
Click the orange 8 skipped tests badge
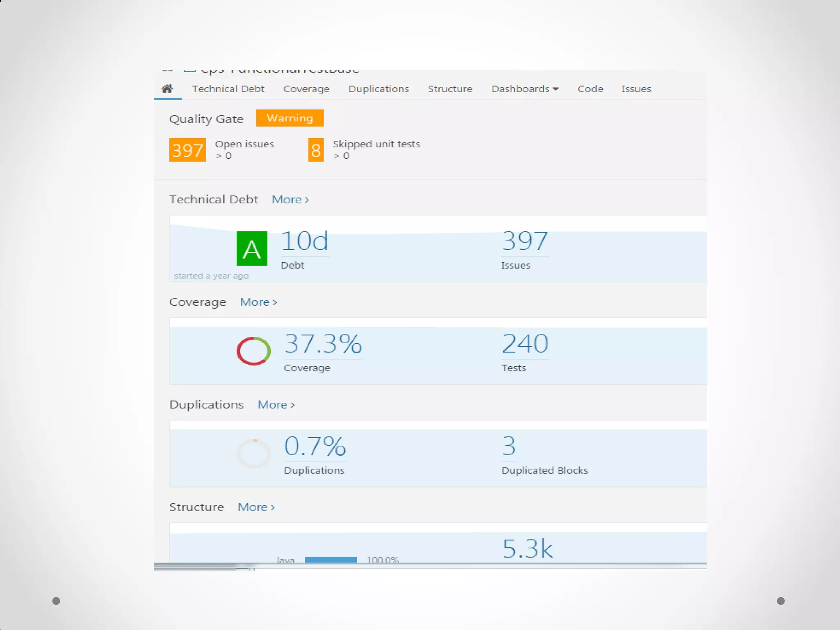point(315,150)
